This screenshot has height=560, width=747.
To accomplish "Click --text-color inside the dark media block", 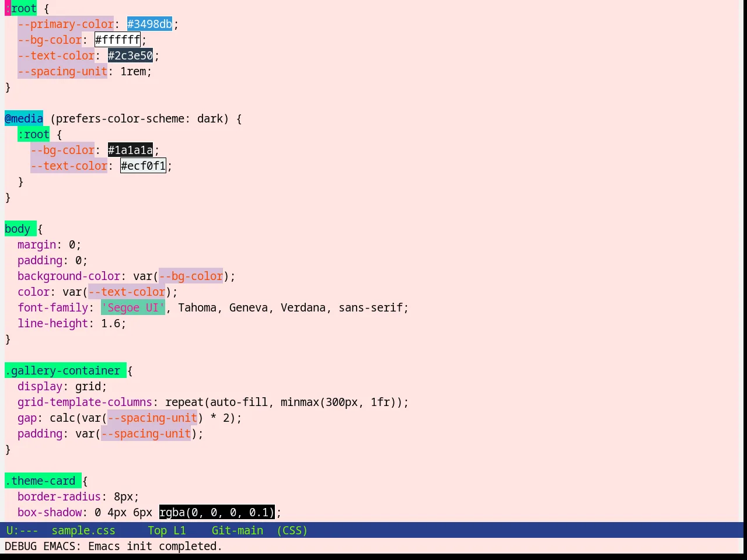I will 69,166.
